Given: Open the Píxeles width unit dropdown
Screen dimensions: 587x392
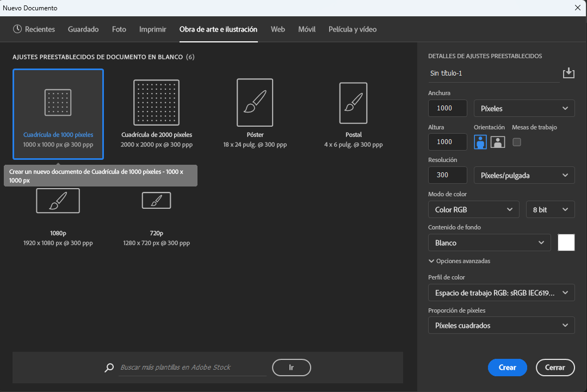Looking at the screenshot, I should 524,109.
